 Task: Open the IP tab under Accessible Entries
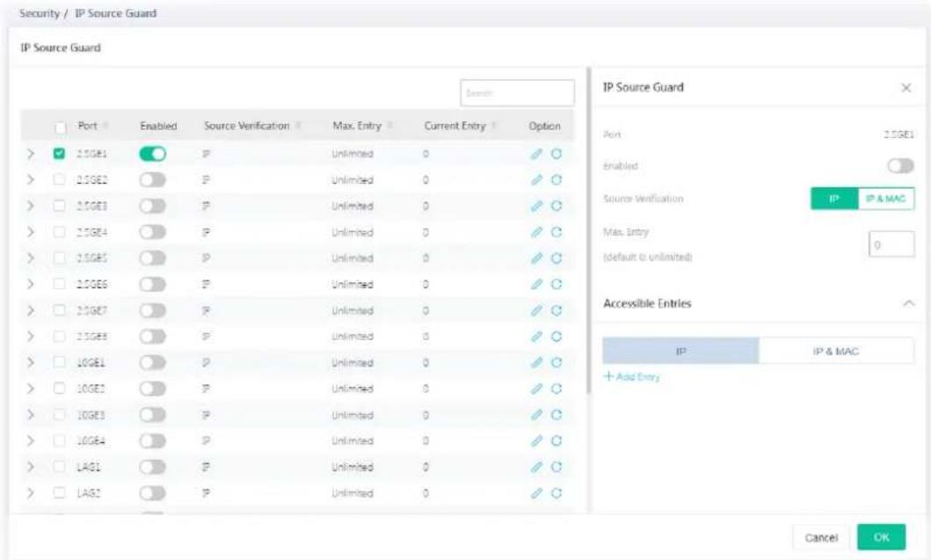680,351
